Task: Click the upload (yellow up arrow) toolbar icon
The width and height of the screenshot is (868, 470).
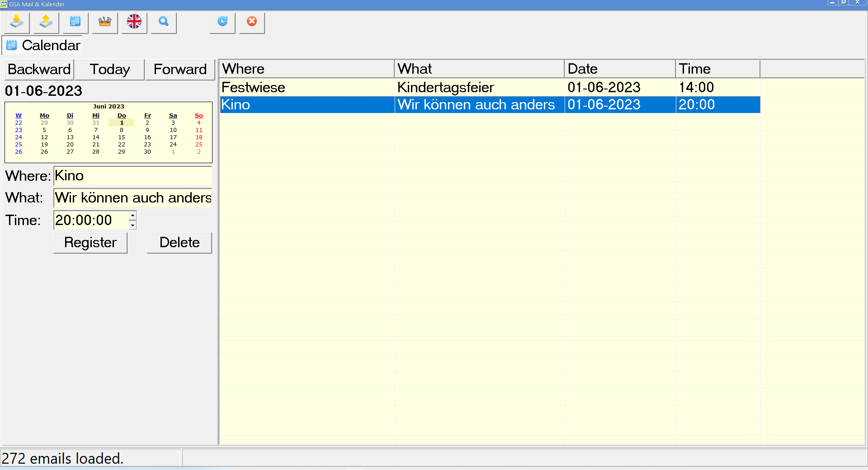Action: (46, 22)
